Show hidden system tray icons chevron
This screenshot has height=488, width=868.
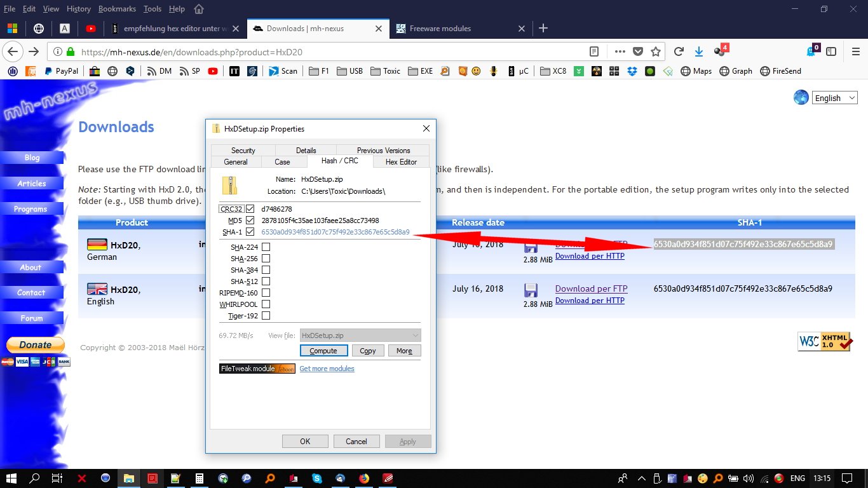pos(641,478)
